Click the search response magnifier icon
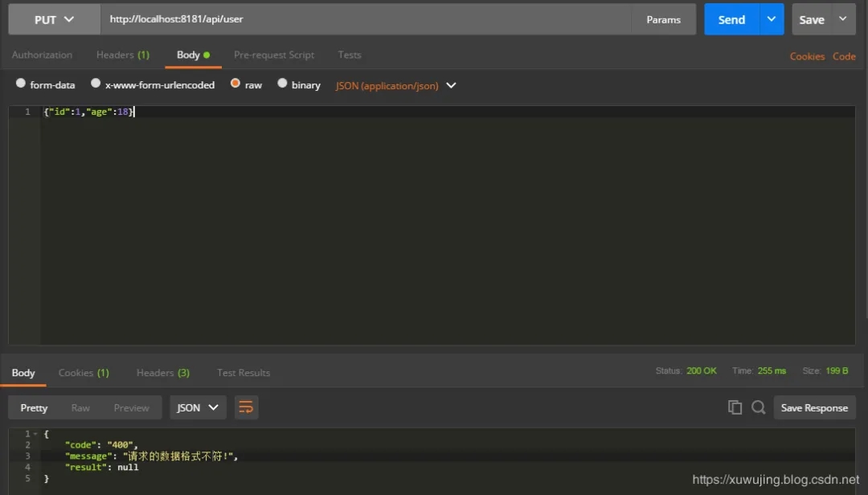The width and height of the screenshot is (868, 495). click(x=758, y=407)
